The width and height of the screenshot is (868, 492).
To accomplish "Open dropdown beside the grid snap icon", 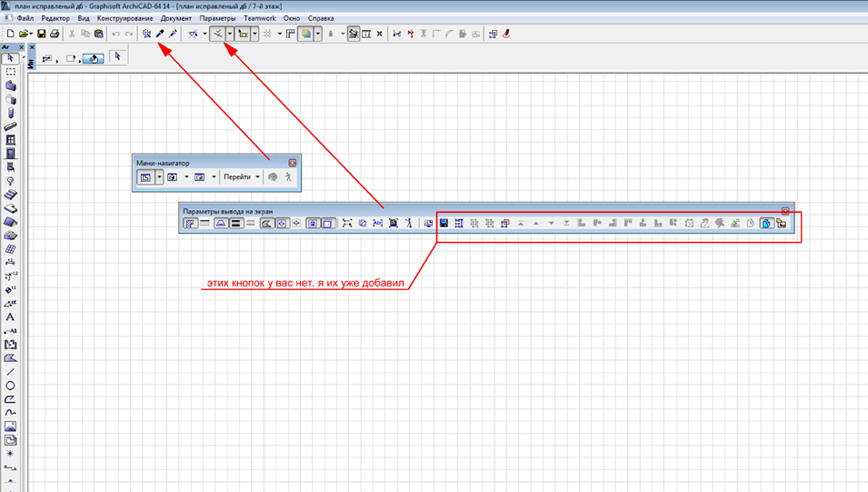I will click(279, 33).
